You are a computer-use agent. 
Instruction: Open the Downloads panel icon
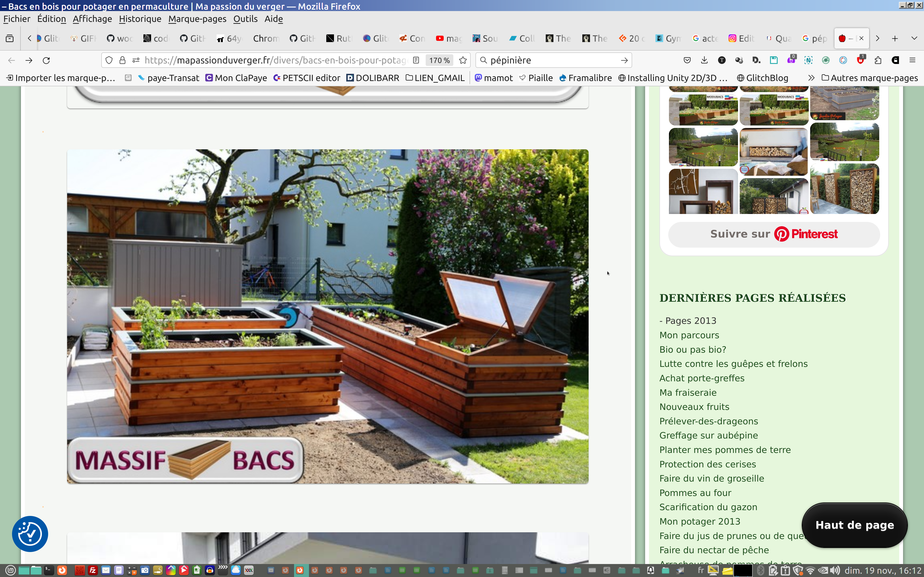click(705, 60)
